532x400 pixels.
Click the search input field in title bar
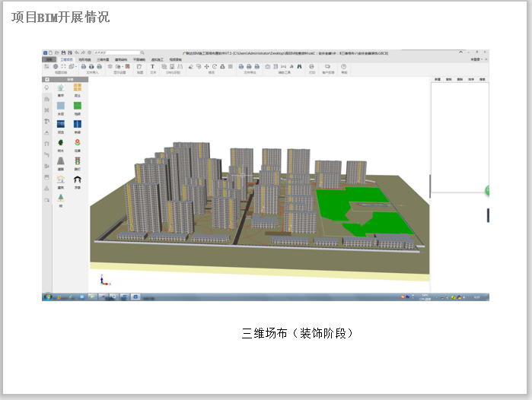point(116,52)
